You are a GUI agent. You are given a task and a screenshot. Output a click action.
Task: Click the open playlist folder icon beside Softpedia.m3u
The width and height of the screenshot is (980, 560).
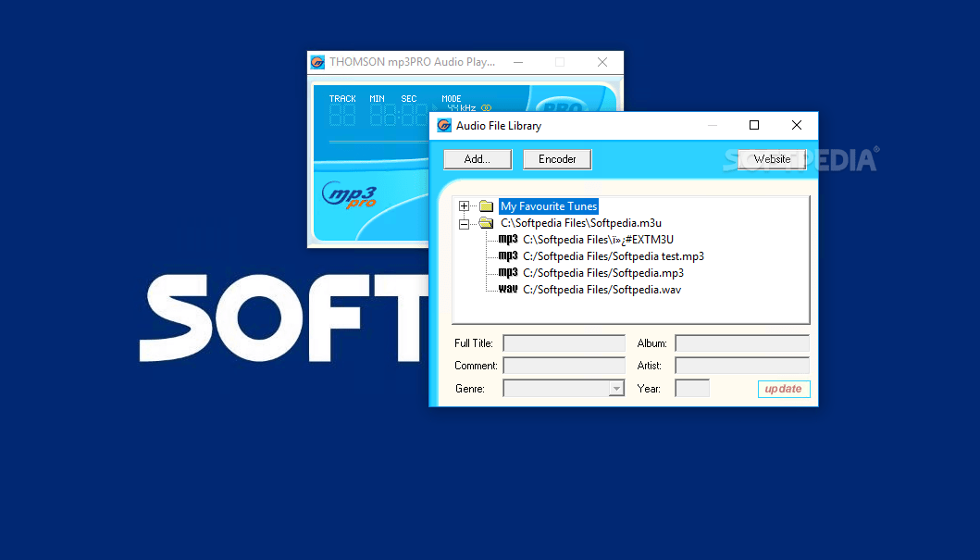click(486, 222)
